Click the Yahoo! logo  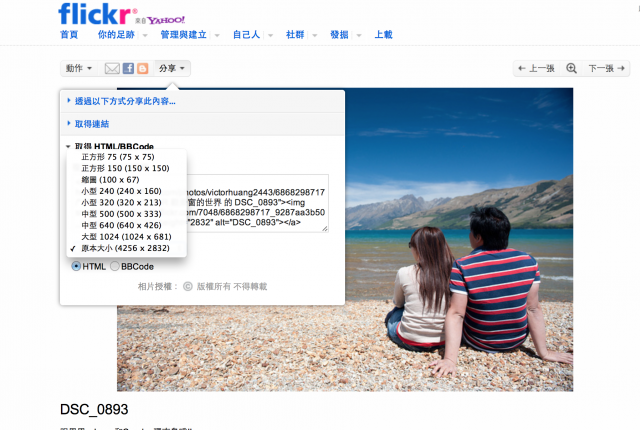pos(166,20)
